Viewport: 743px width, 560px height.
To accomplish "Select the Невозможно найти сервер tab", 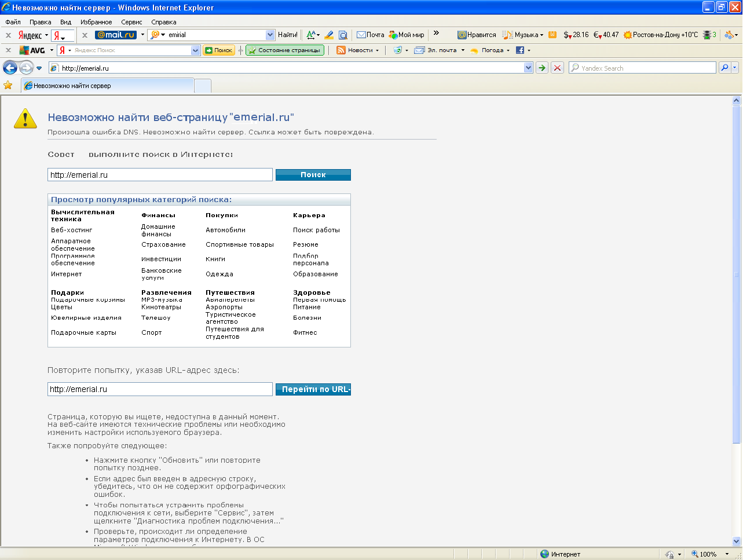I will coord(108,86).
